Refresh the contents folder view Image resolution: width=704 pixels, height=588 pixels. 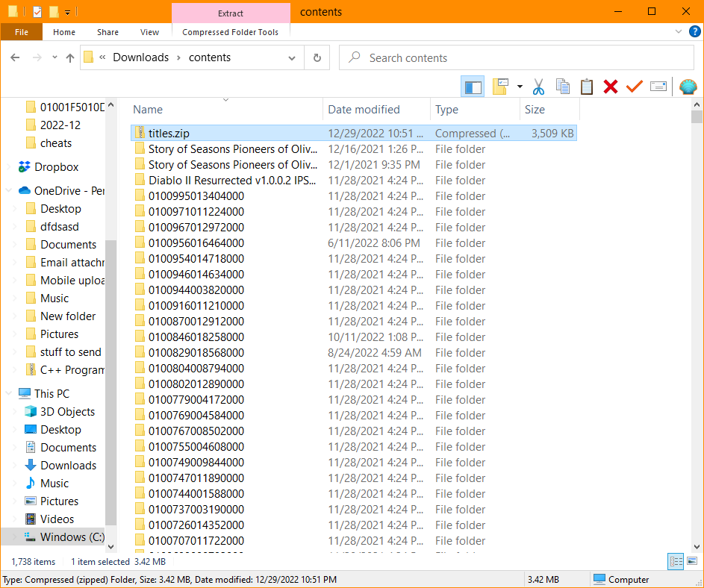pos(317,58)
